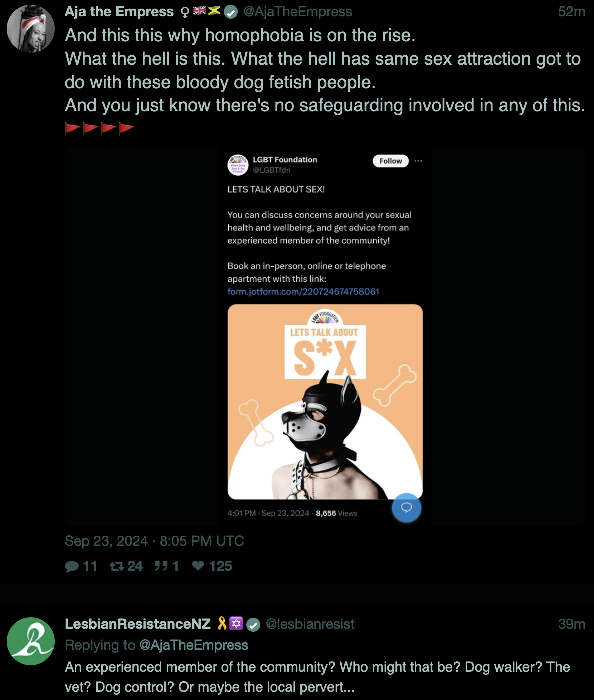Click the Sep 23, 2024 8:05 PM timestamp
This screenshot has width=594, height=700.
[x=154, y=541]
